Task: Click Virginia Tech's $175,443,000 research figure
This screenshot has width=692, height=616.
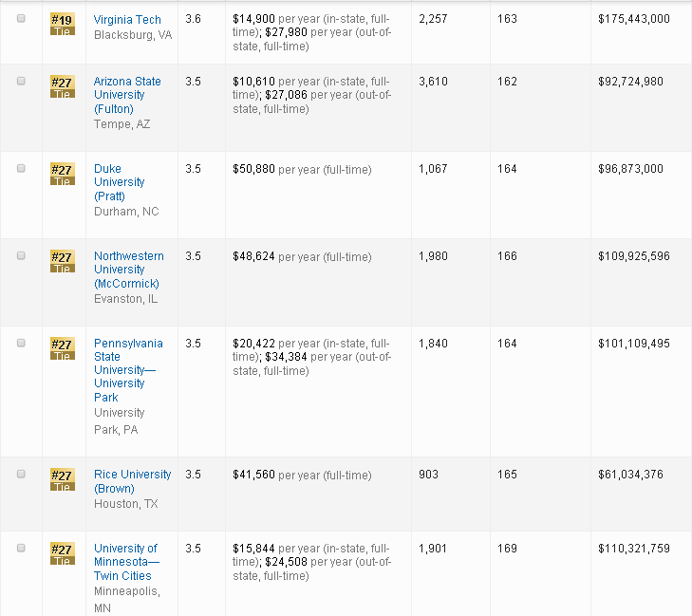Action: 633,20
